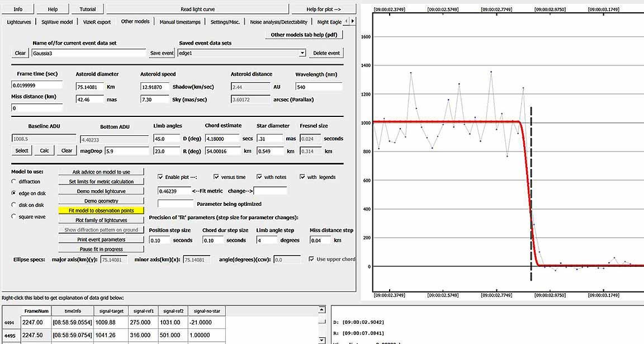Toggle the Enable plot checkbox
The height and width of the screenshot is (344, 644).
tap(160, 177)
